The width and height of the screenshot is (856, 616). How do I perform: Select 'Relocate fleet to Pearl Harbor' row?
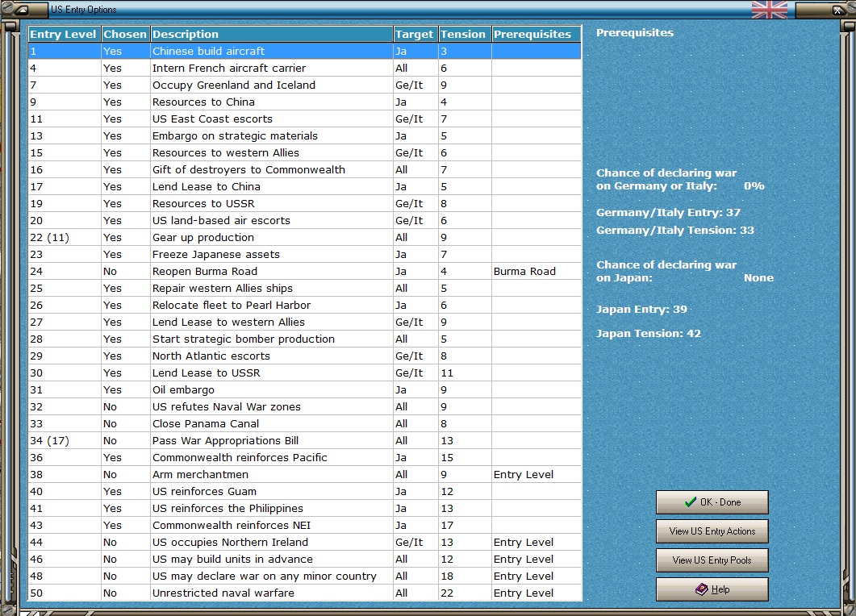[x=305, y=305]
